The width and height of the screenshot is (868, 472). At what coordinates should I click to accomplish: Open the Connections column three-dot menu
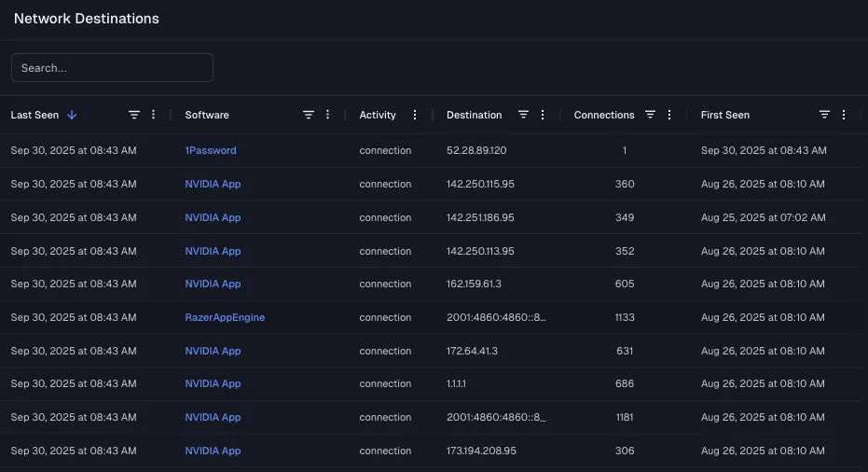tap(669, 115)
